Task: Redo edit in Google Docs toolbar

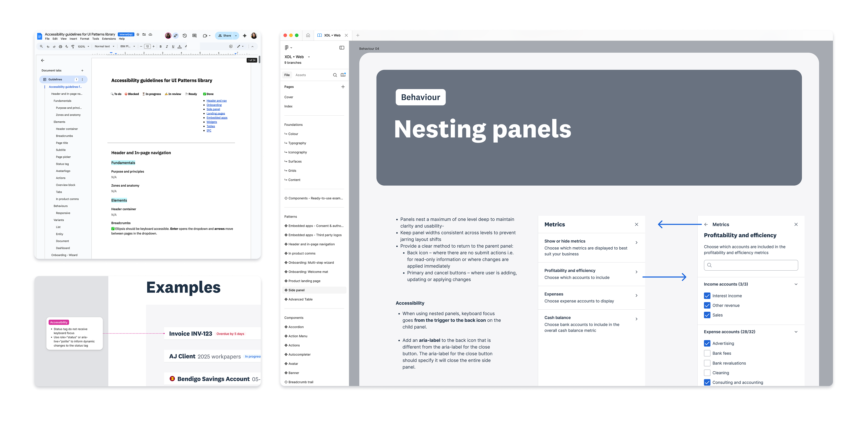Action: 54,46
